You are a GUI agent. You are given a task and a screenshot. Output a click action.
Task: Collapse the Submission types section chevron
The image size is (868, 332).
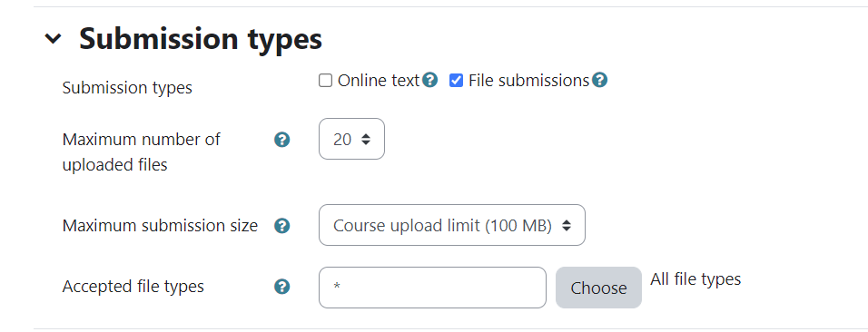[x=54, y=39]
